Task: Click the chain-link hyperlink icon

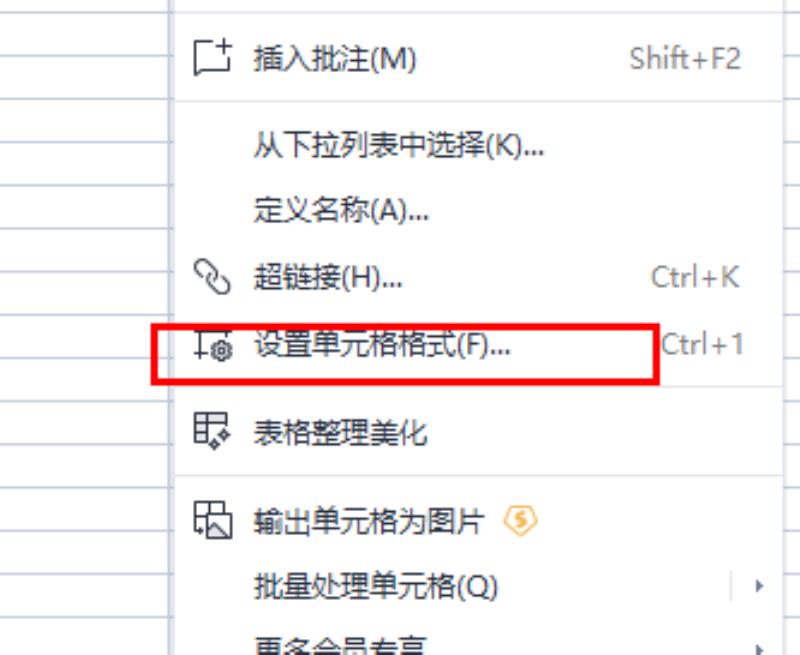Action: 212,276
